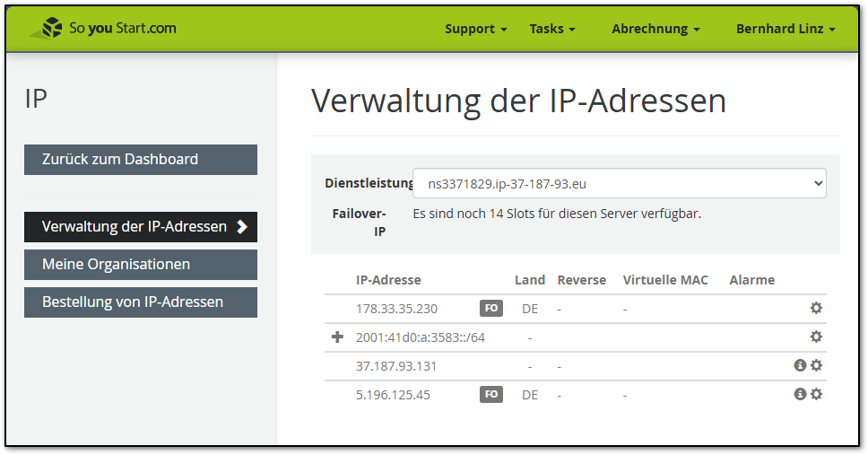Go back via Zurück zum Dashboard

pyautogui.click(x=141, y=160)
